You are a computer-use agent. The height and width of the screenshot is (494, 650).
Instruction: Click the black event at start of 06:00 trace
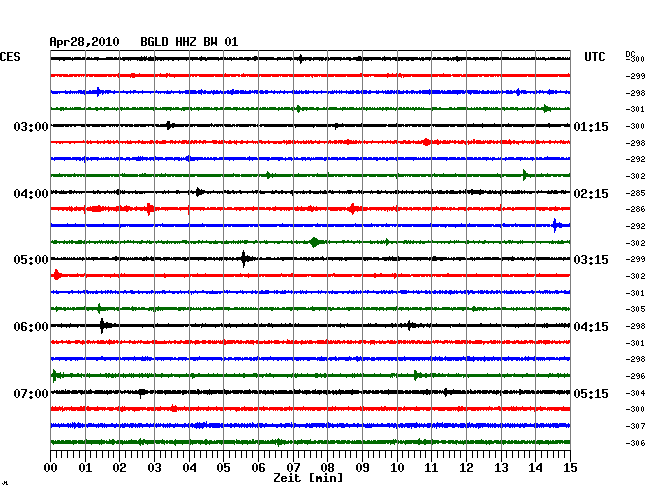click(104, 325)
